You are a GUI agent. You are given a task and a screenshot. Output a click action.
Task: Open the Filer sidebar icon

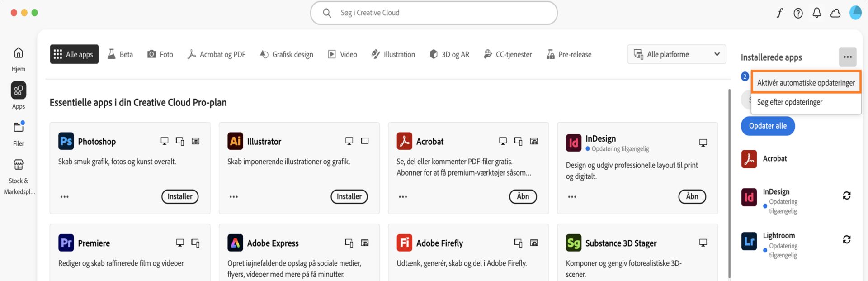[19, 127]
